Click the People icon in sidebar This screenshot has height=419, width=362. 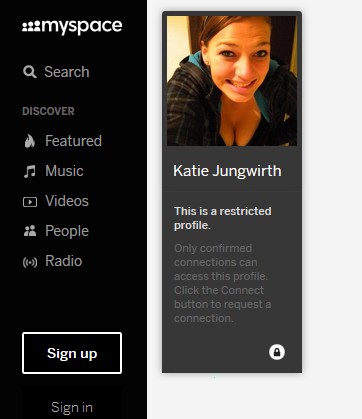click(x=30, y=231)
